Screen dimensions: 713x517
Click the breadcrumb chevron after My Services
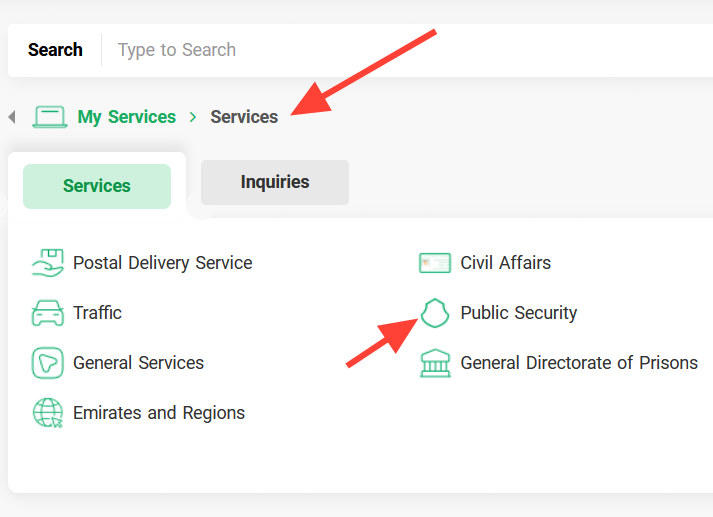tap(193, 117)
